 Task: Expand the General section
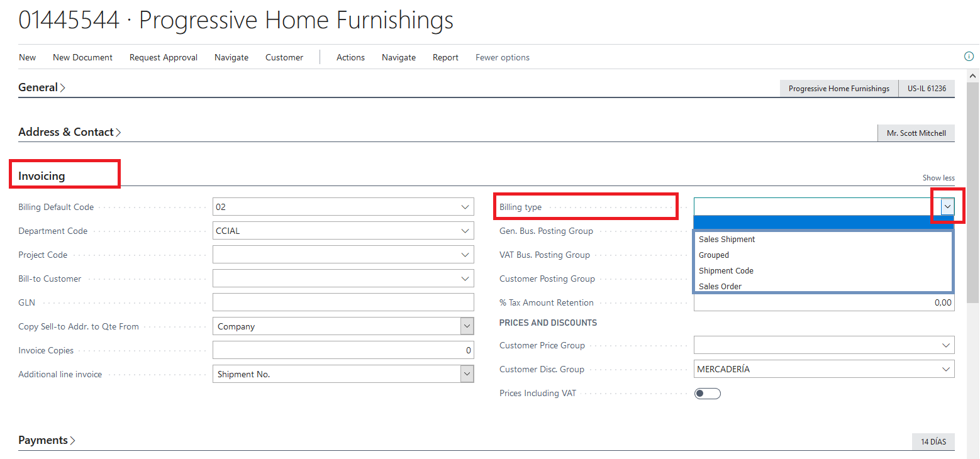tap(42, 87)
